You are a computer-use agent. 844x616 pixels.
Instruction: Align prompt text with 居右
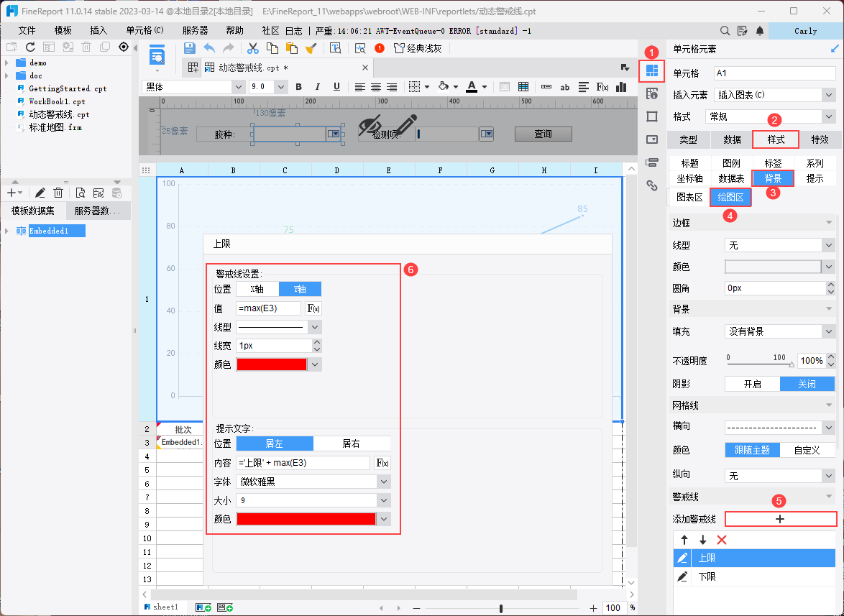pos(352,443)
